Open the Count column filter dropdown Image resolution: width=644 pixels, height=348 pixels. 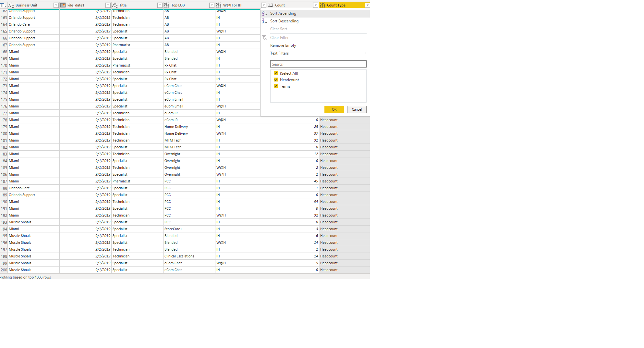316,5
